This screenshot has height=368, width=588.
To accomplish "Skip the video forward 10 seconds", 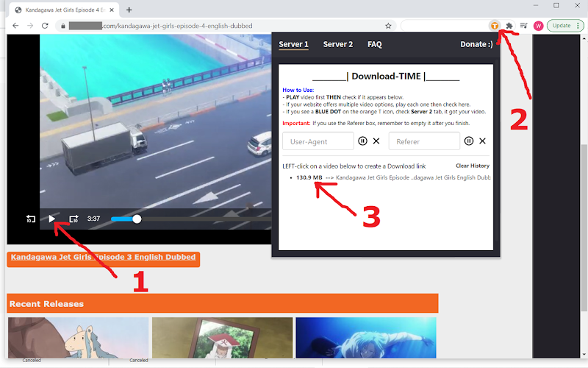I will coord(74,219).
